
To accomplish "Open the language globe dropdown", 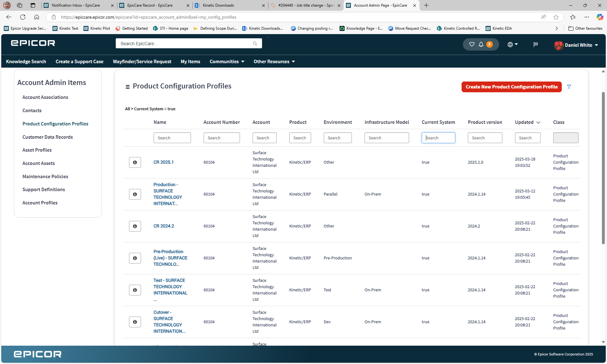I will tap(512, 45).
